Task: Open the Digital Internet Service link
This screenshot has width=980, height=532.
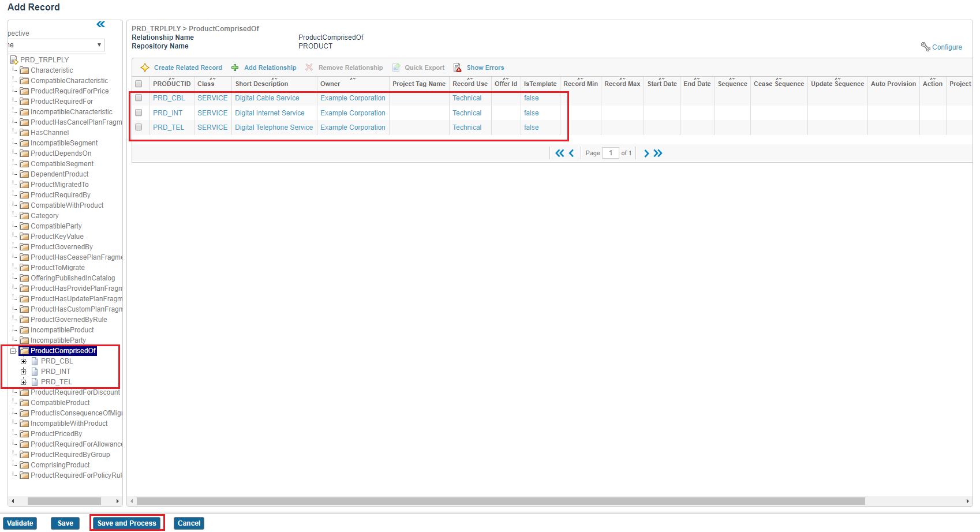Action: 270,113
